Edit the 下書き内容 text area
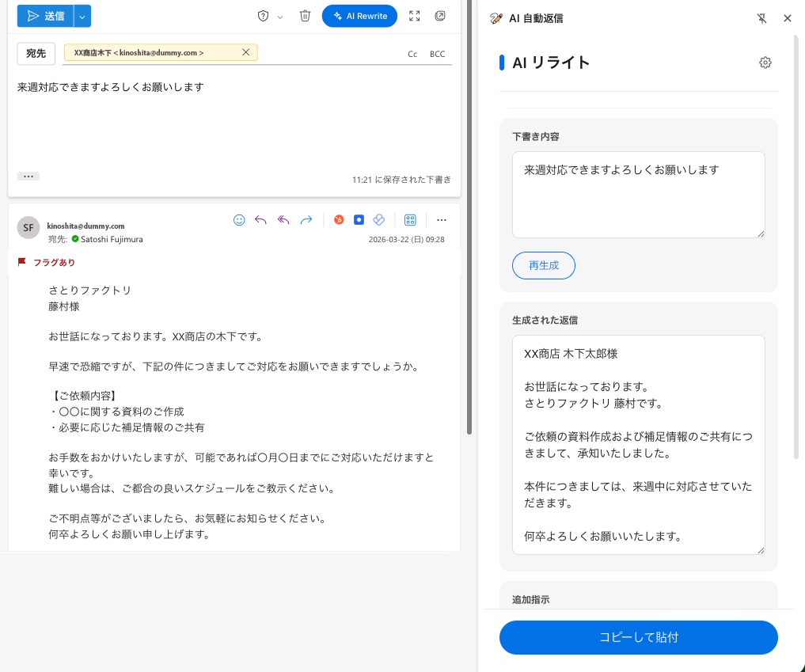This screenshot has width=805, height=672. 638,195
